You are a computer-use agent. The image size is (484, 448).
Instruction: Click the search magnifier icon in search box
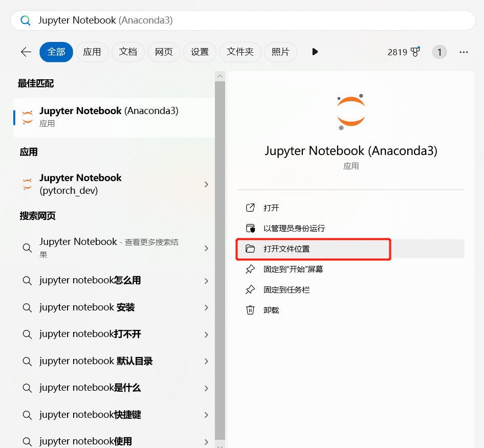pyautogui.click(x=25, y=20)
